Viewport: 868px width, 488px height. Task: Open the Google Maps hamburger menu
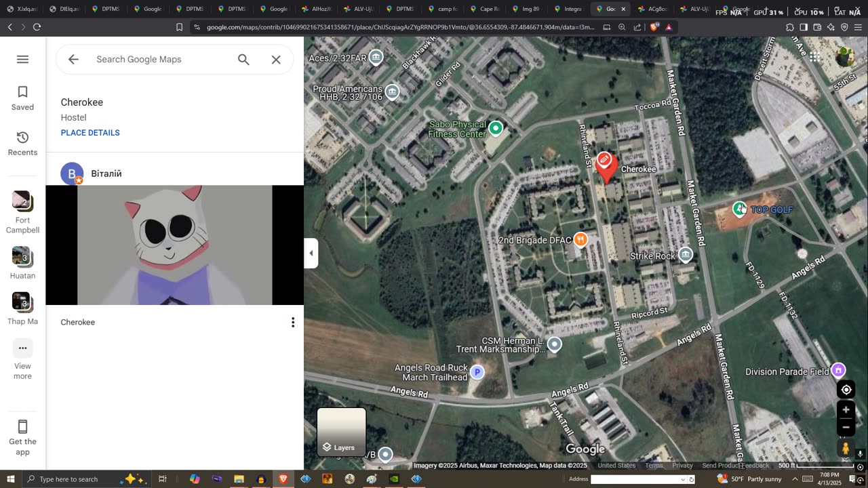click(x=22, y=59)
